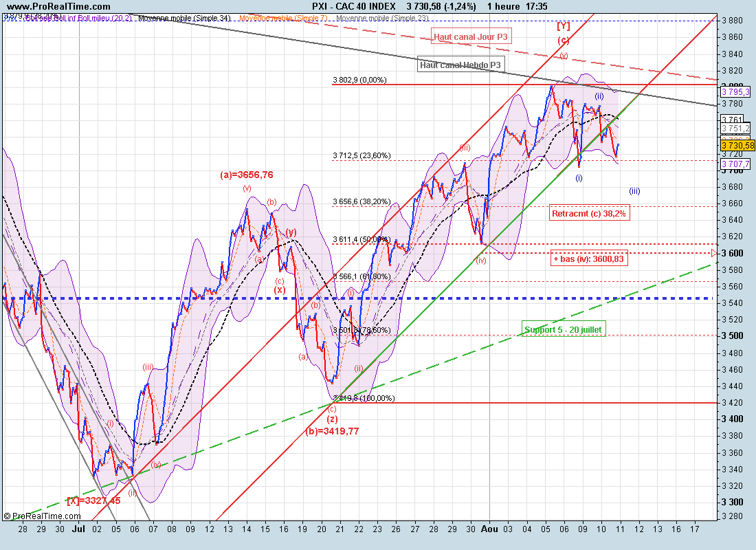Screen dimensions: 756x550
Task: Select the blue wave (i) marker
Action: click(579, 178)
